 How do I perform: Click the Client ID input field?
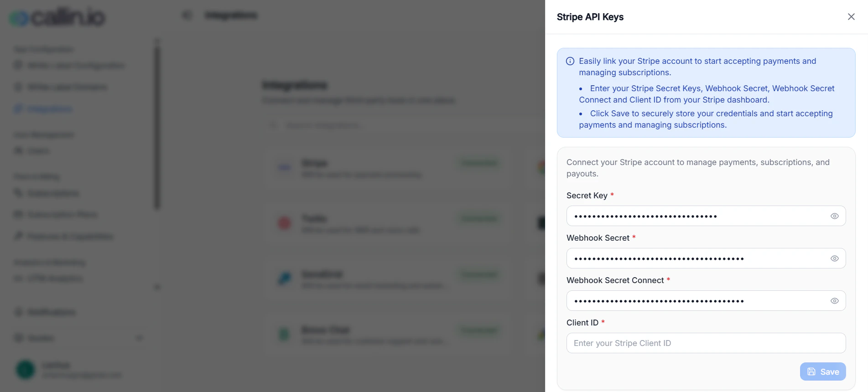pyautogui.click(x=706, y=343)
